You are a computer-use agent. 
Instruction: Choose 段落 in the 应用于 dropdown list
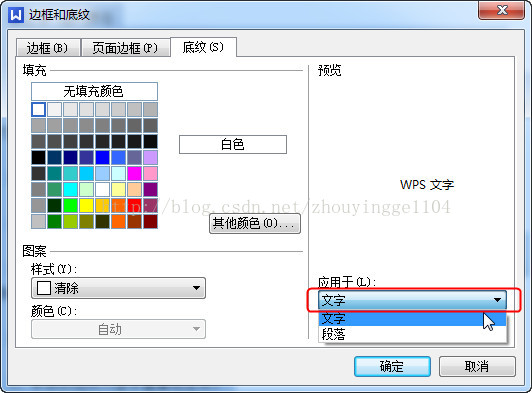(412, 334)
